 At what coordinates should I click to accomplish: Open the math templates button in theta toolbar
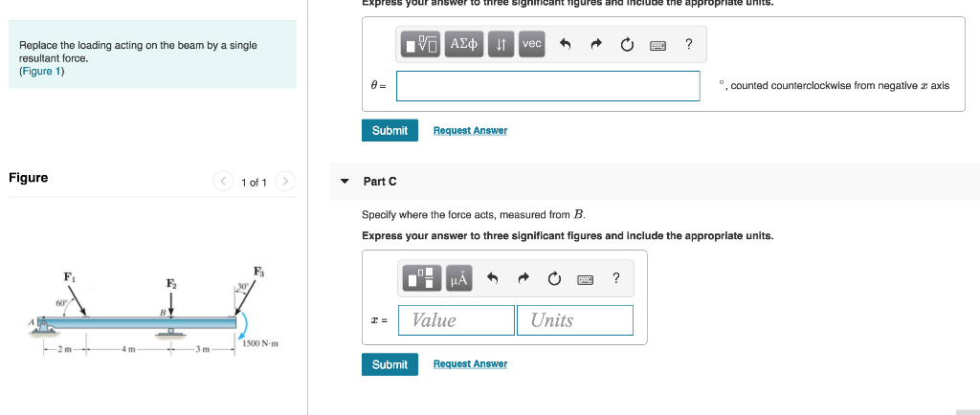(x=421, y=44)
